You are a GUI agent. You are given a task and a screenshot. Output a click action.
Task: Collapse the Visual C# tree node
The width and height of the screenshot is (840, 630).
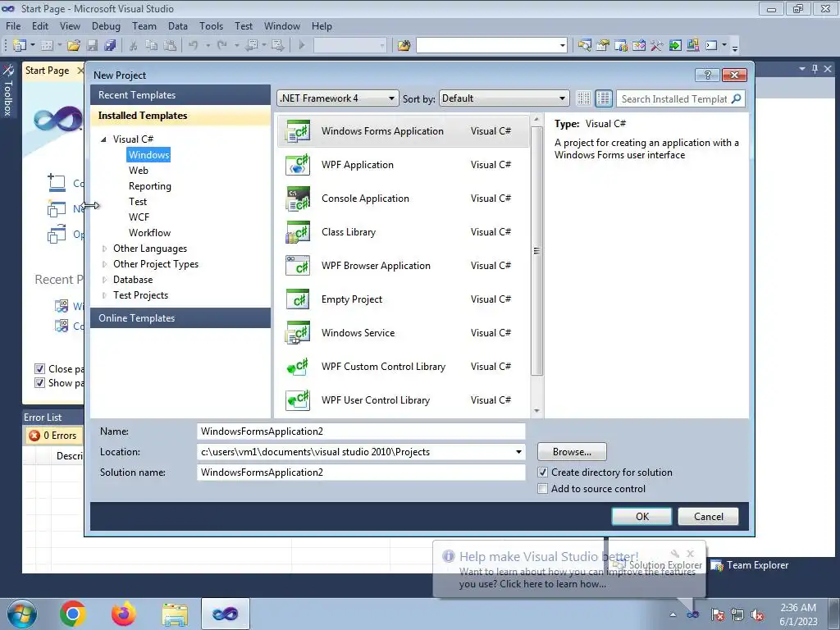point(104,139)
